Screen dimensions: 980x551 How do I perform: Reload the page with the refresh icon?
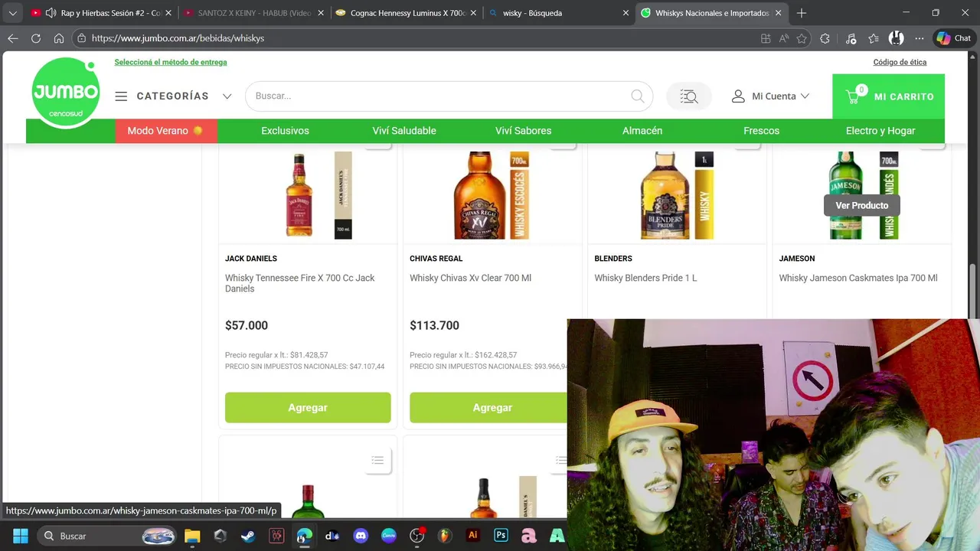coord(36,38)
